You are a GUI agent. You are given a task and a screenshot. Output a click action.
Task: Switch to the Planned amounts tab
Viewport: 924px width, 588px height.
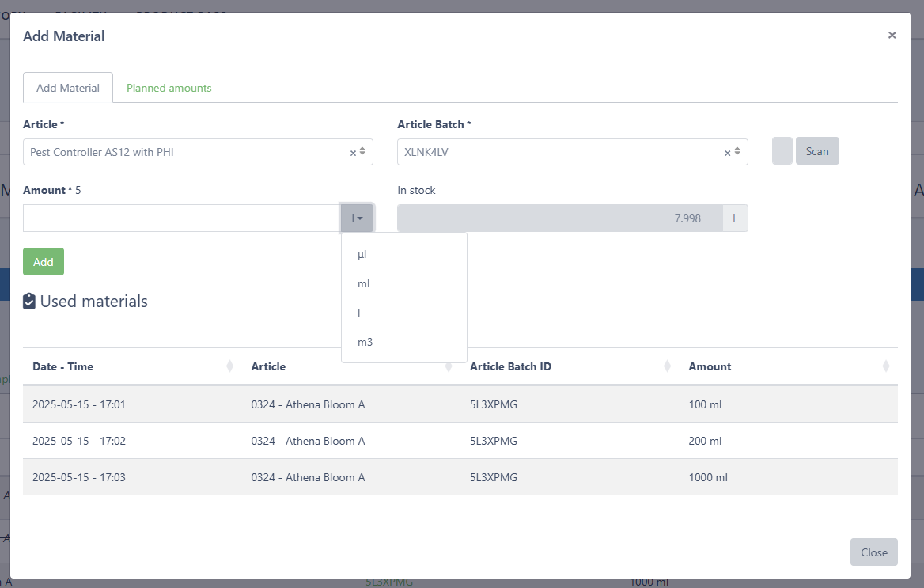tap(169, 88)
